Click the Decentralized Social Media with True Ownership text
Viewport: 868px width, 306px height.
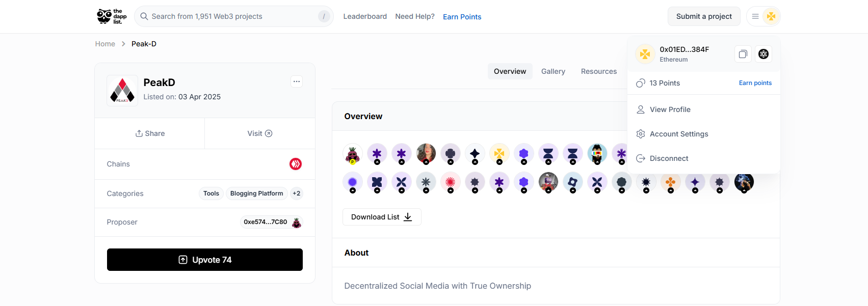click(438, 286)
